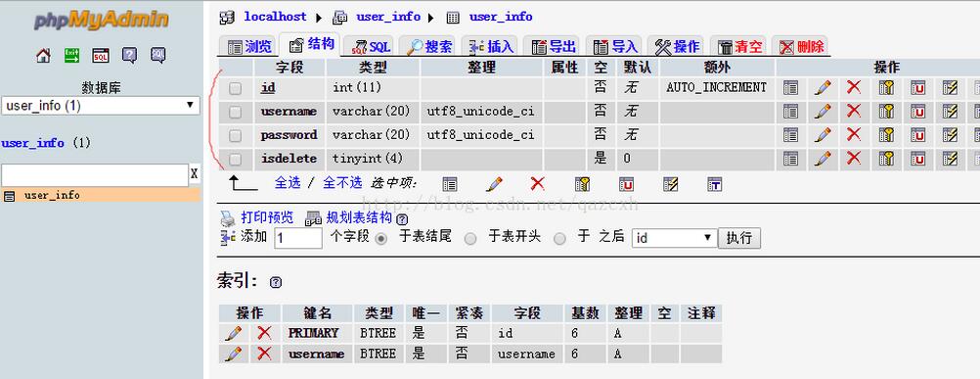
Task: Open the user_info database dropdown
Action: [x=101, y=106]
